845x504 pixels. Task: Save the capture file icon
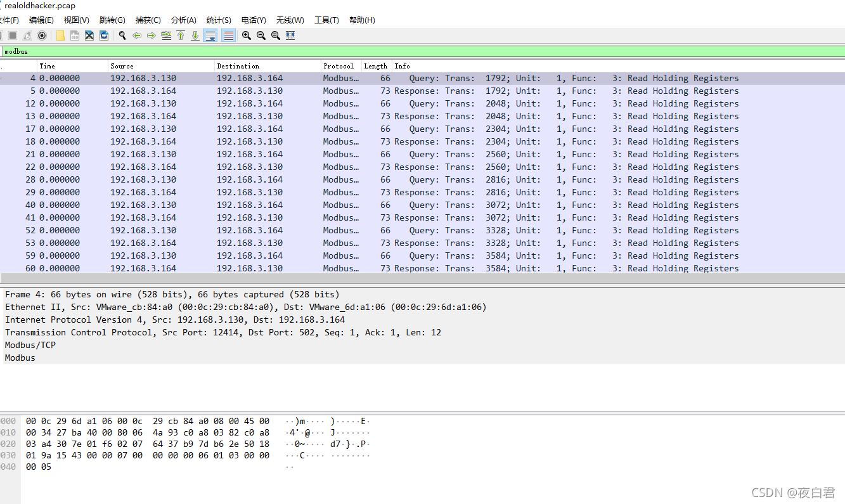tap(75, 36)
